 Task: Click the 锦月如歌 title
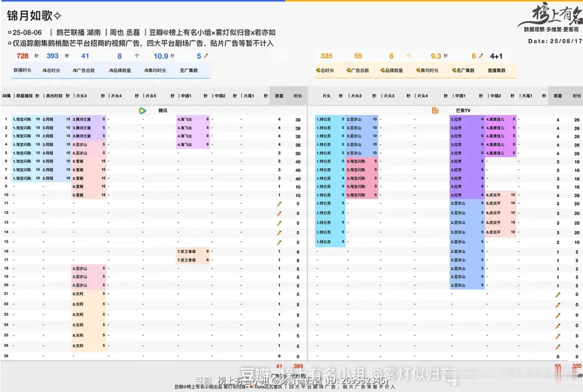click(x=30, y=15)
